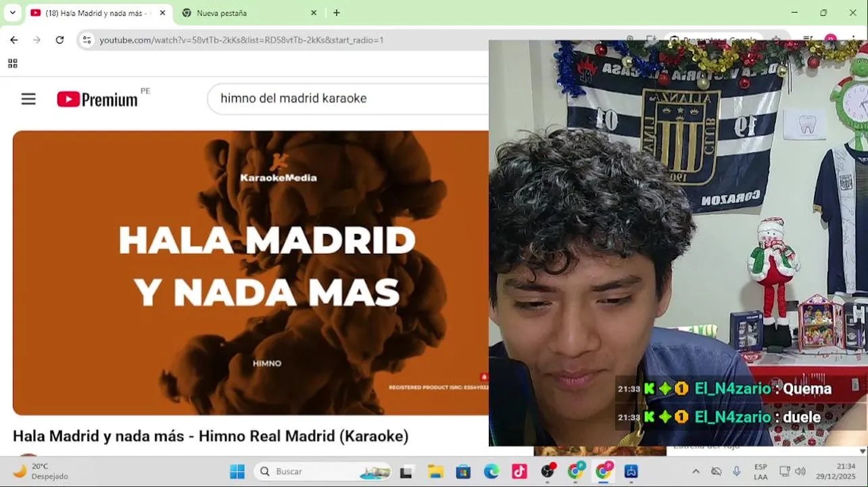Open the blue app icon beside Chrome on taskbar
Viewport: 868px width, 487px height.
631,471
